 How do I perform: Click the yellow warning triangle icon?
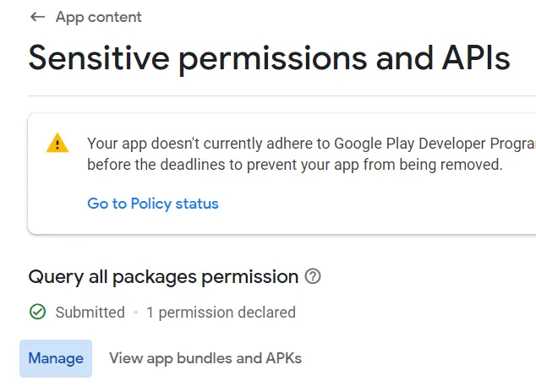[x=57, y=143]
